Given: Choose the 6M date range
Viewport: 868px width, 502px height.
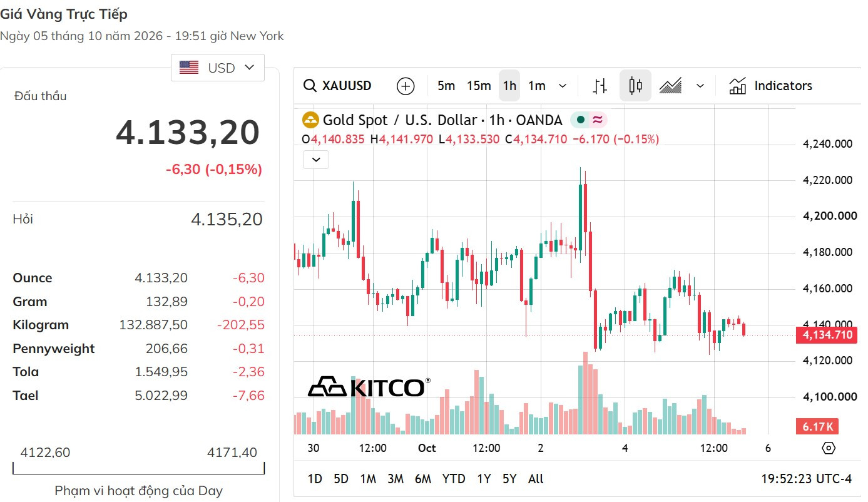Looking at the screenshot, I should point(423,479).
